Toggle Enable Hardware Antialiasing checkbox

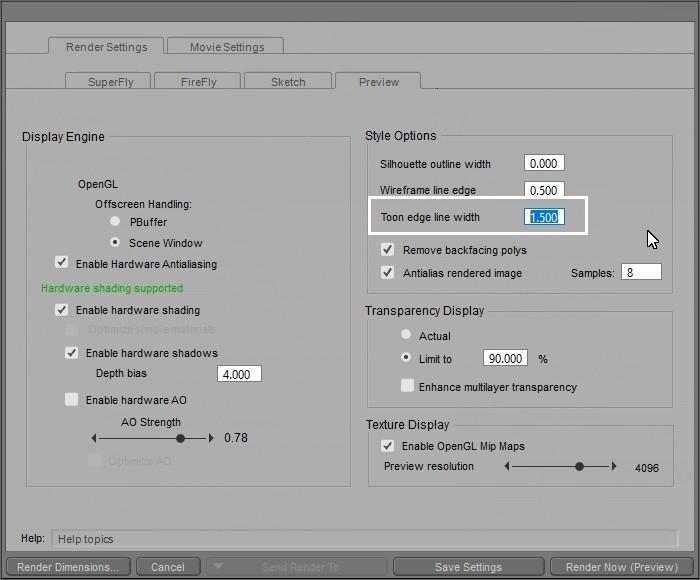pyautogui.click(x=63, y=264)
